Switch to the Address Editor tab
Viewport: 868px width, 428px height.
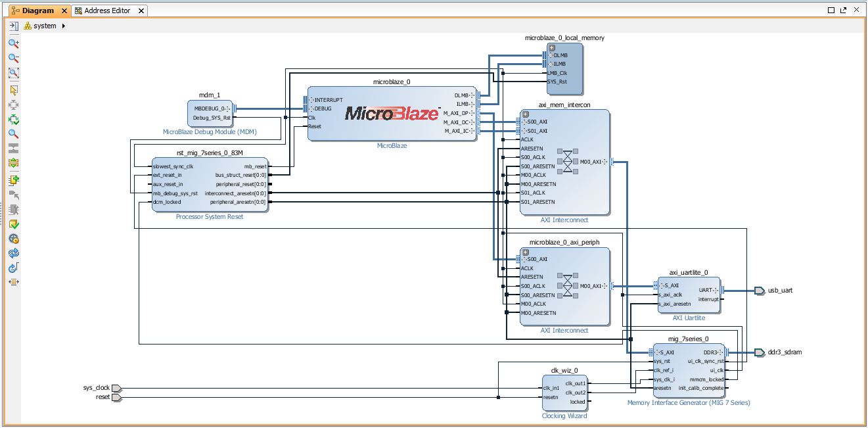pyautogui.click(x=106, y=11)
